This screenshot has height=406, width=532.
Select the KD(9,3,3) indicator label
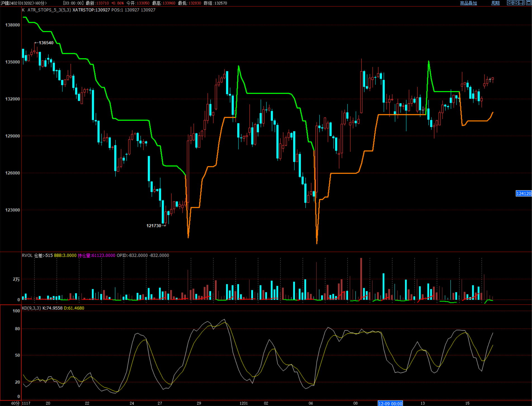[31, 308]
